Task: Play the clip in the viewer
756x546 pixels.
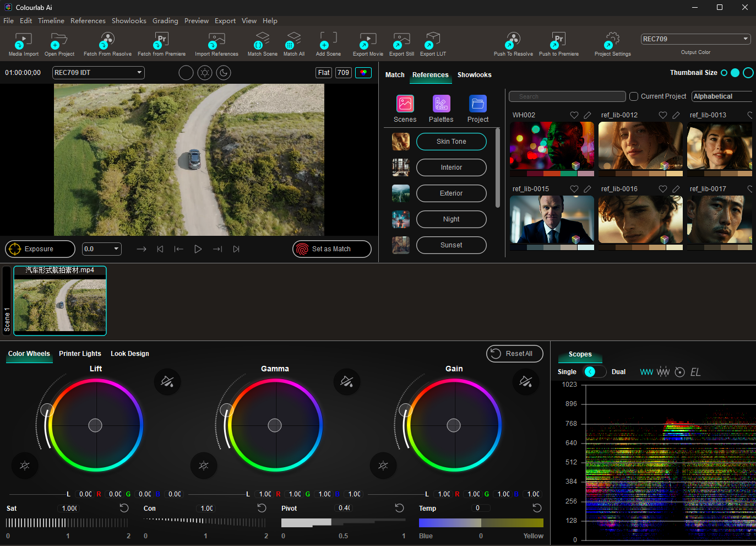Action: coord(198,249)
